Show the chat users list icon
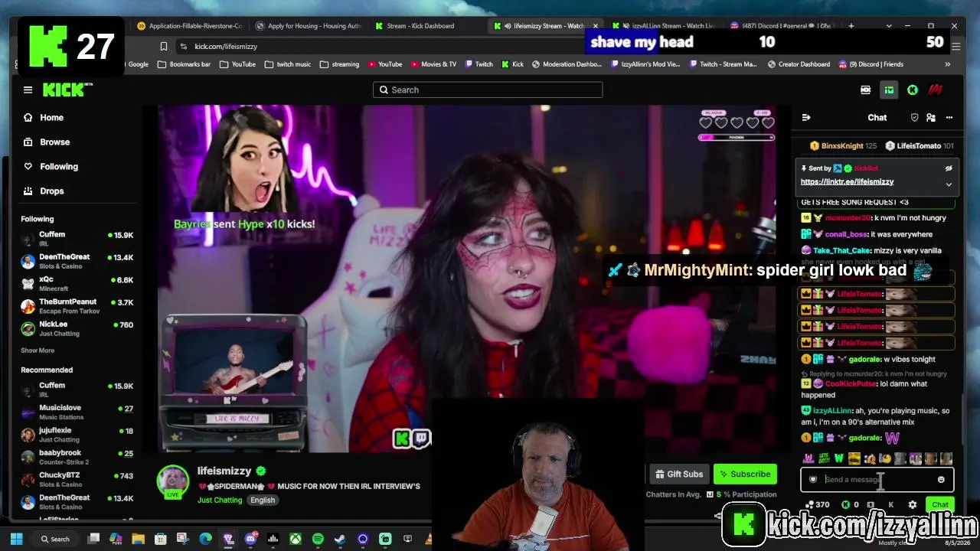The image size is (980, 551). 931,118
